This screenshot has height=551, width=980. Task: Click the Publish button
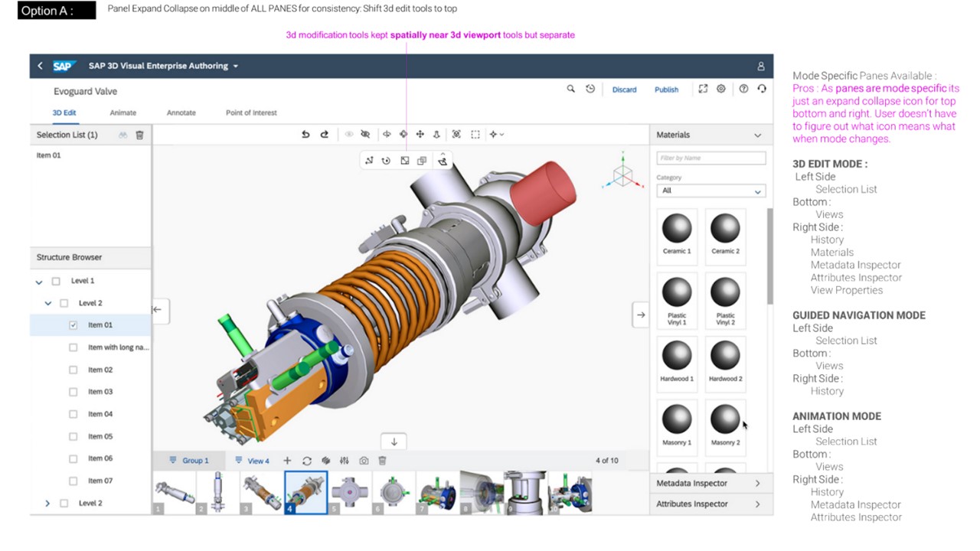click(666, 90)
